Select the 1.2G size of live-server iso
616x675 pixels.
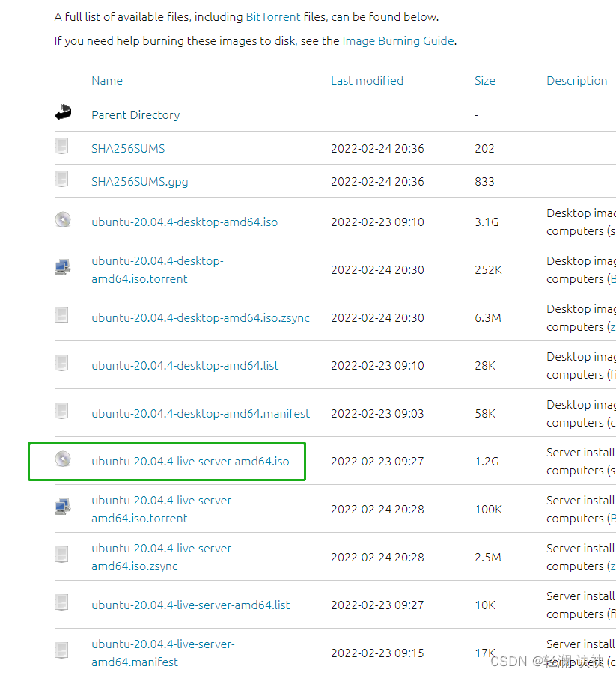[x=487, y=462]
